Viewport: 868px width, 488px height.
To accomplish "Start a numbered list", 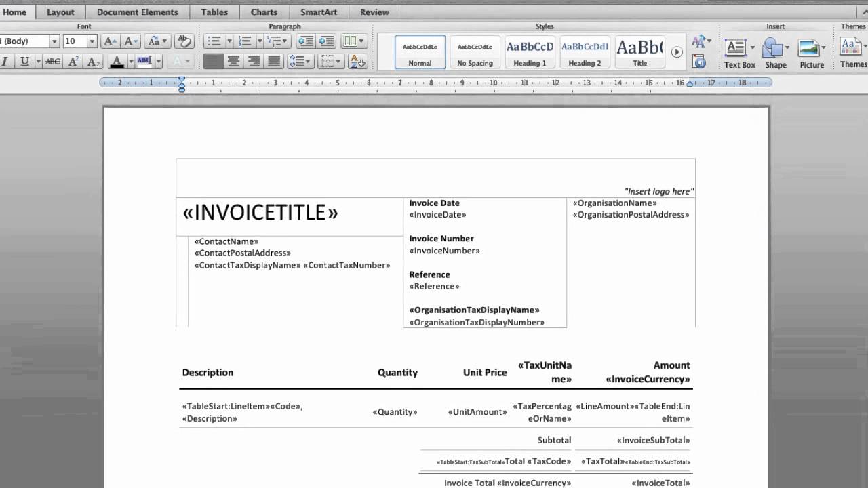I will point(245,41).
